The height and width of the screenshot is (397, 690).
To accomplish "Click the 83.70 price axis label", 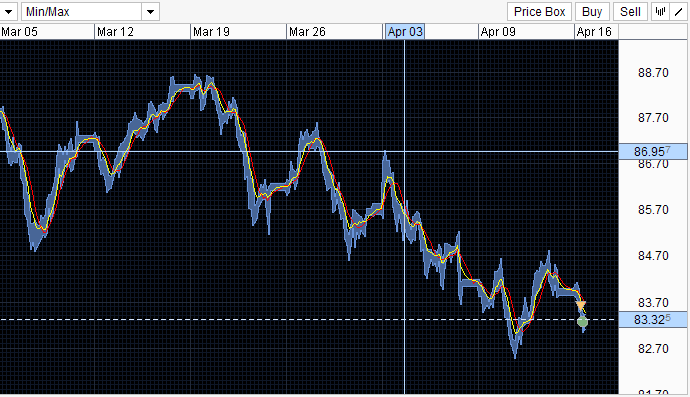I will pos(653,303).
